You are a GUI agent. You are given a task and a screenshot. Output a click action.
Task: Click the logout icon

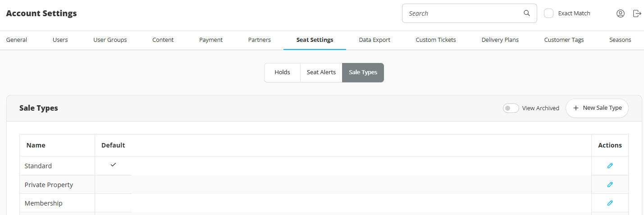tap(637, 13)
